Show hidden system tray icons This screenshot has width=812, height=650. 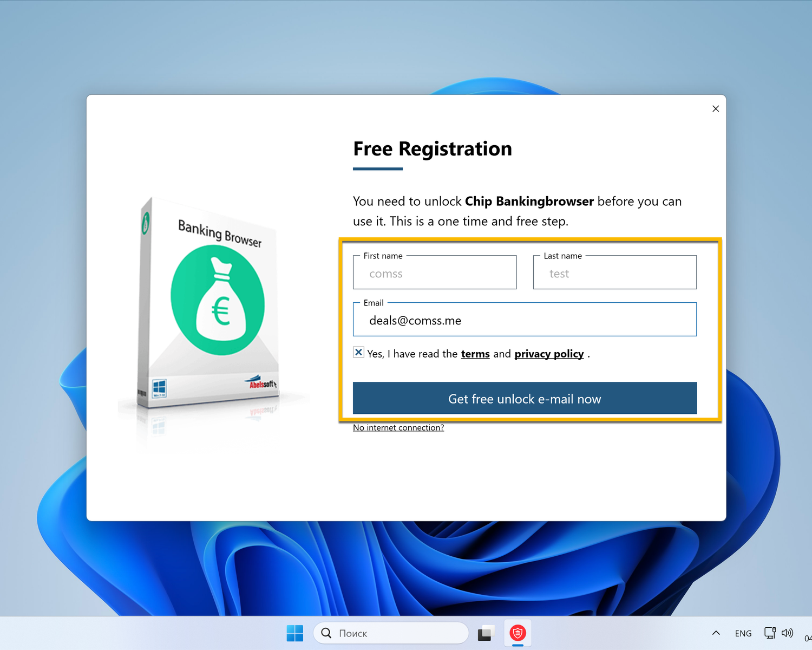pos(716,633)
